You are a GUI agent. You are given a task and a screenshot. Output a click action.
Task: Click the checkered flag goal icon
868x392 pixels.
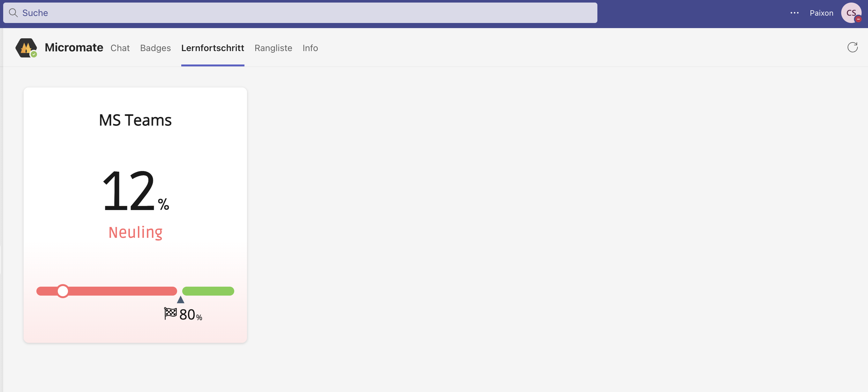(169, 313)
